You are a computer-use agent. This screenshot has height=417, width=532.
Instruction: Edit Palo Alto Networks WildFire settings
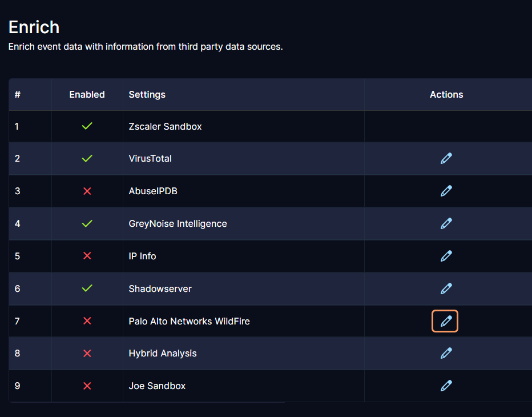coord(445,321)
